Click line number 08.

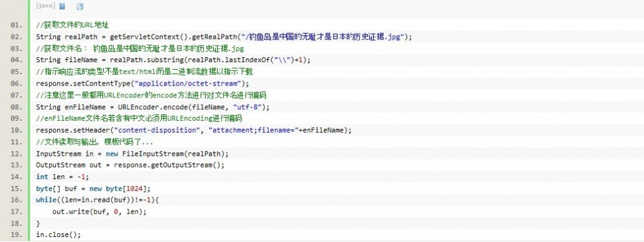[17, 107]
